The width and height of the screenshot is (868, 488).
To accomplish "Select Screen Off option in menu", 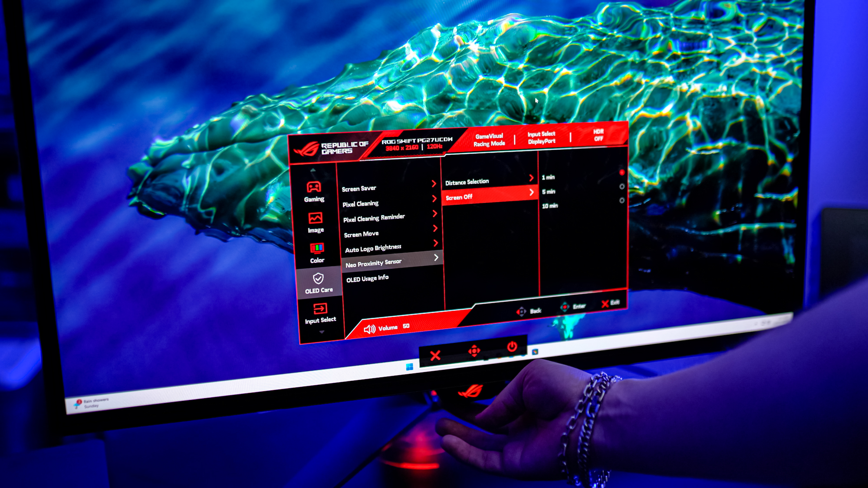I will click(x=488, y=197).
